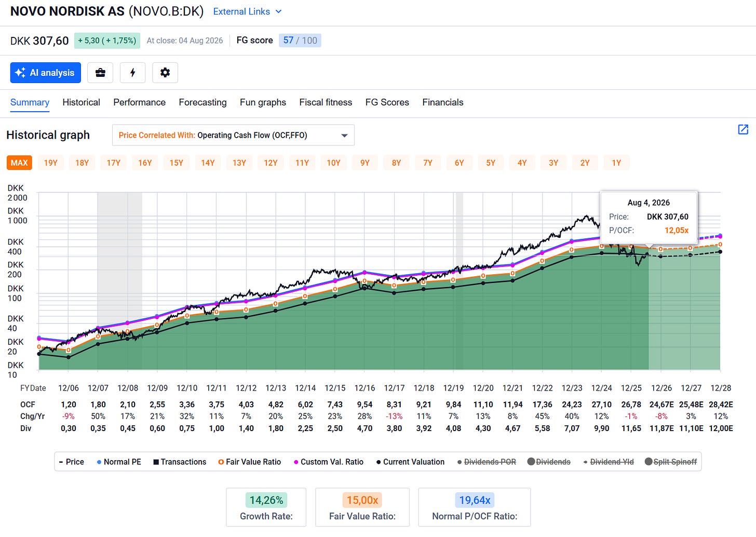Click the 27,10 OCF value
The width and height of the screenshot is (756, 537).
click(602, 405)
